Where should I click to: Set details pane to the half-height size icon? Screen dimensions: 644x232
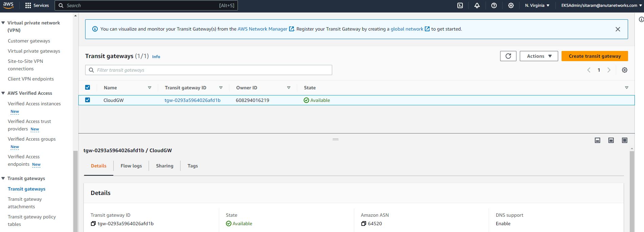click(x=611, y=140)
